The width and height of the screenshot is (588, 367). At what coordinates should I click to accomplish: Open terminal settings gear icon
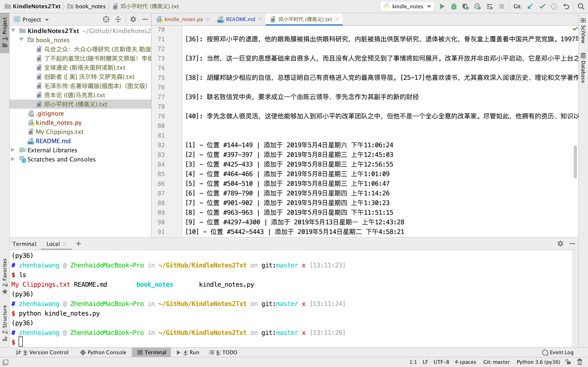pos(560,243)
